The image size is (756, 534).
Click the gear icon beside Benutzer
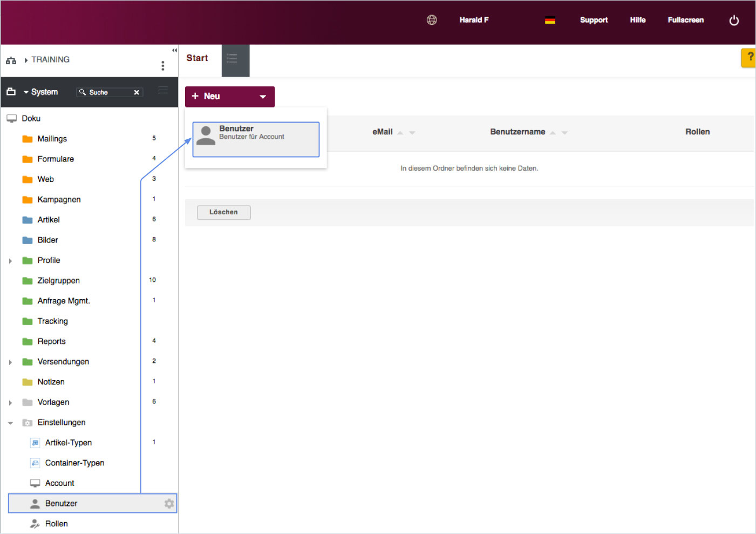pos(169,503)
